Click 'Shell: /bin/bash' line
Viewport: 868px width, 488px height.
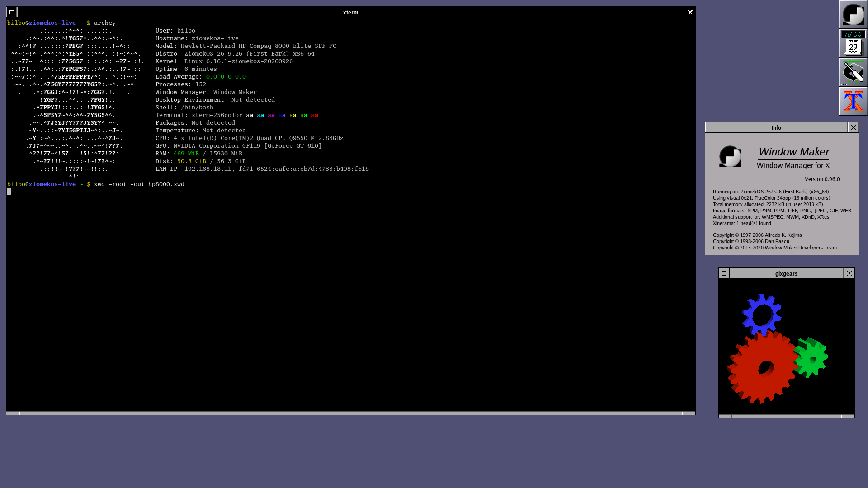click(184, 108)
